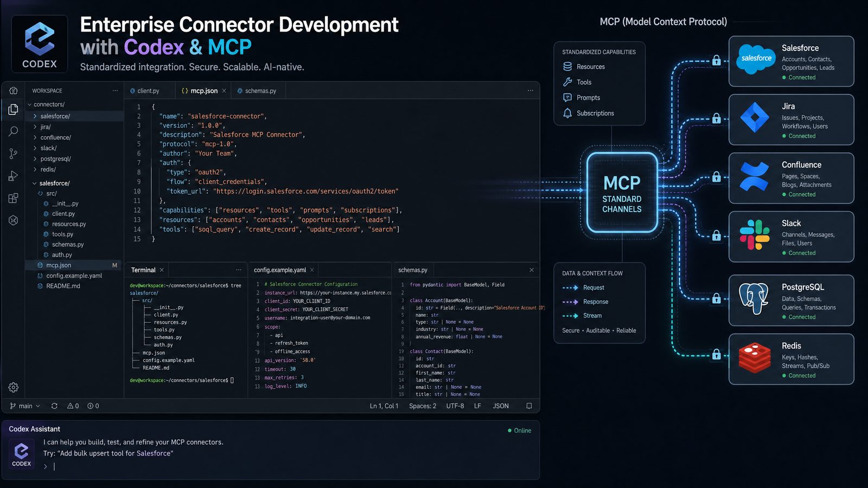Open the Terminal panel more actions ellipsis
This screenshot has height=488, width=868.
pyautogui.click(x=239, y=270)
